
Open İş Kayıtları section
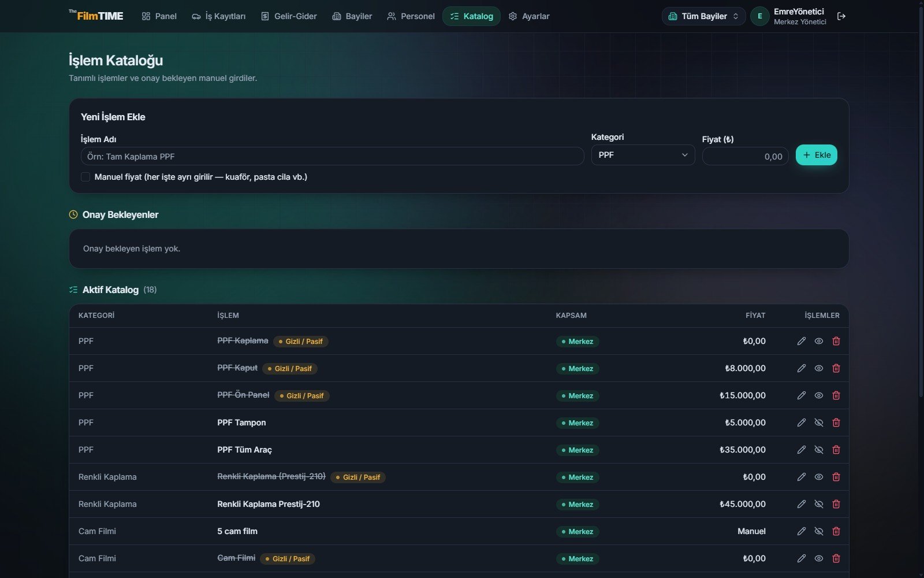[x=218, y=16]
